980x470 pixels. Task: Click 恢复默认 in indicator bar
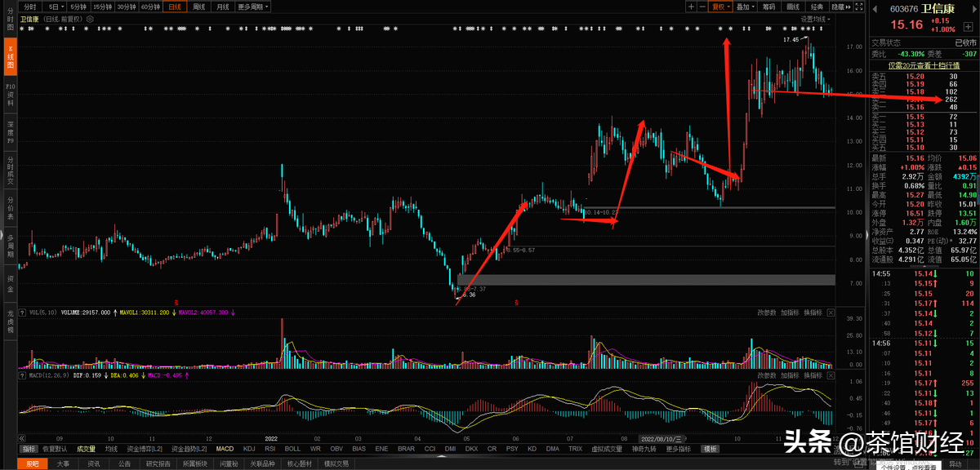(56, 449)
